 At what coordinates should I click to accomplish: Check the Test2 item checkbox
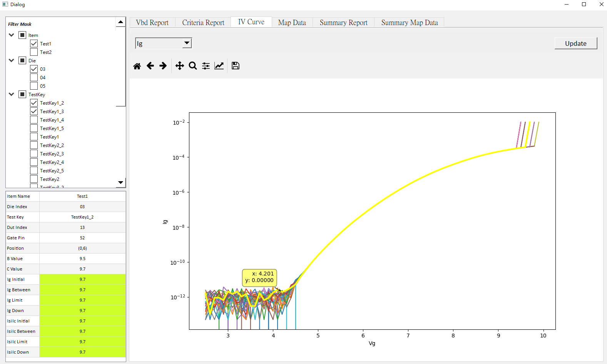pos(34,52)
